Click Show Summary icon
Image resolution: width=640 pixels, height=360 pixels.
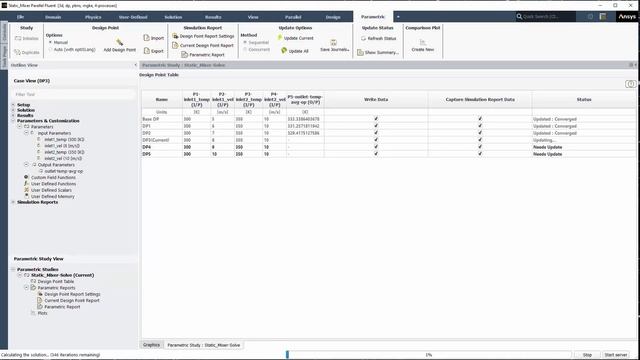(x=360, y=52)
